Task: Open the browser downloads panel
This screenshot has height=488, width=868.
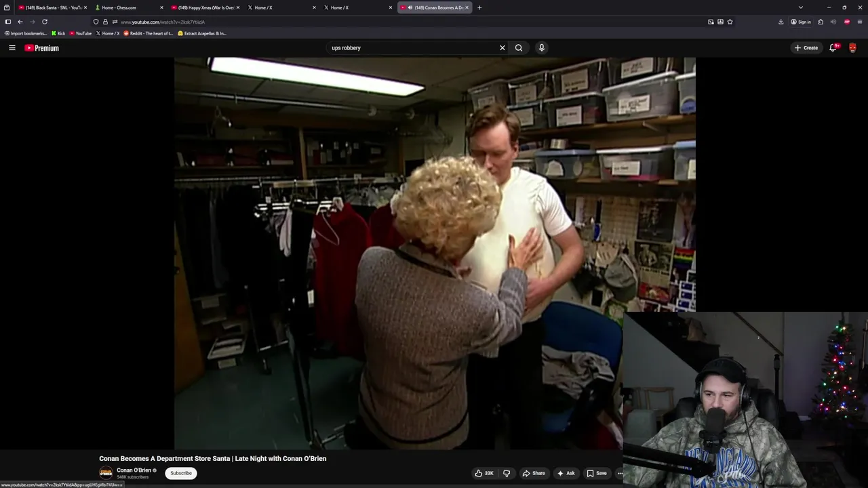Action: [781, 22]
